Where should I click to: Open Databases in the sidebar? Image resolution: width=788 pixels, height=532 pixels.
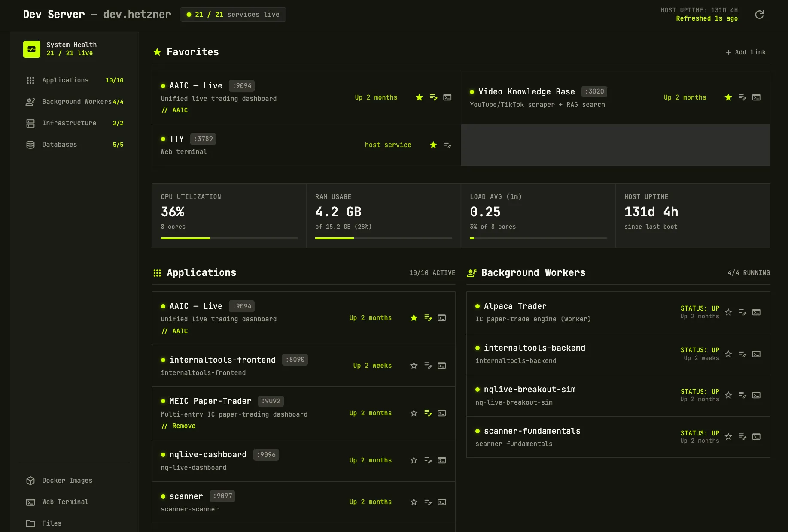(75, 145)
